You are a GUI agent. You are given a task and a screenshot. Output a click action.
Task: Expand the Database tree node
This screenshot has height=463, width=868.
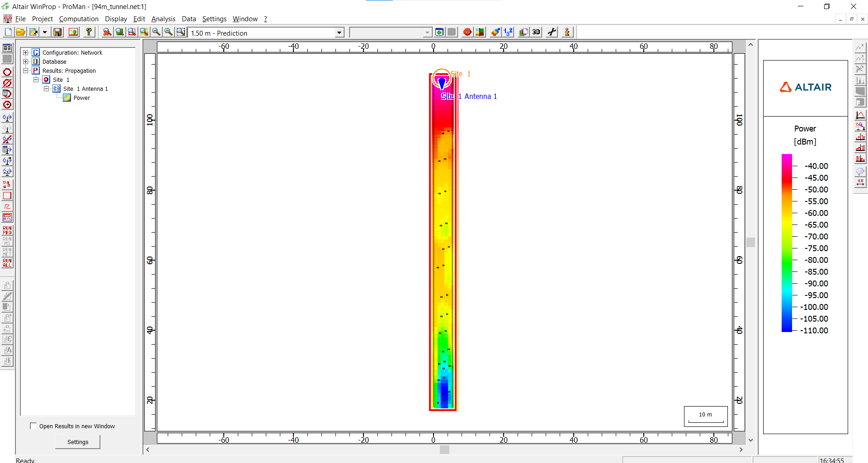26,62
